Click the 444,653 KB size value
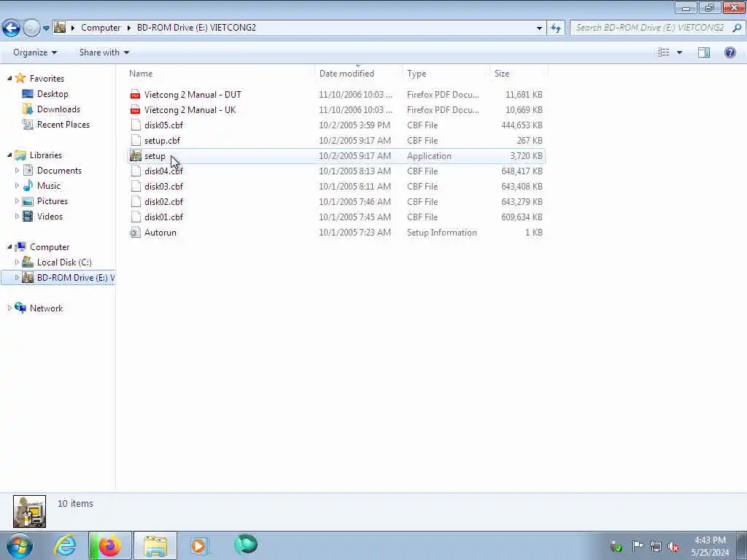Image resolution: width=747 pixels, height=560 pixels. 522,125
